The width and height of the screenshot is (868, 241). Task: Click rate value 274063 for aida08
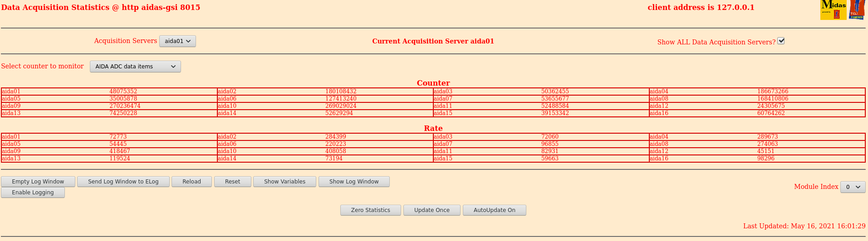tap(768, 144)
